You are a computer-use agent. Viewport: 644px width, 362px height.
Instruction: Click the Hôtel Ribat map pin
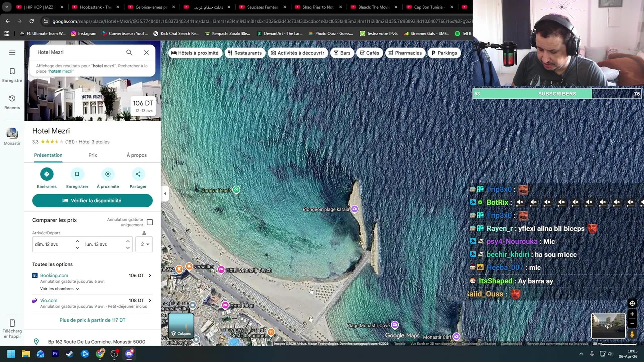[225, 305]
